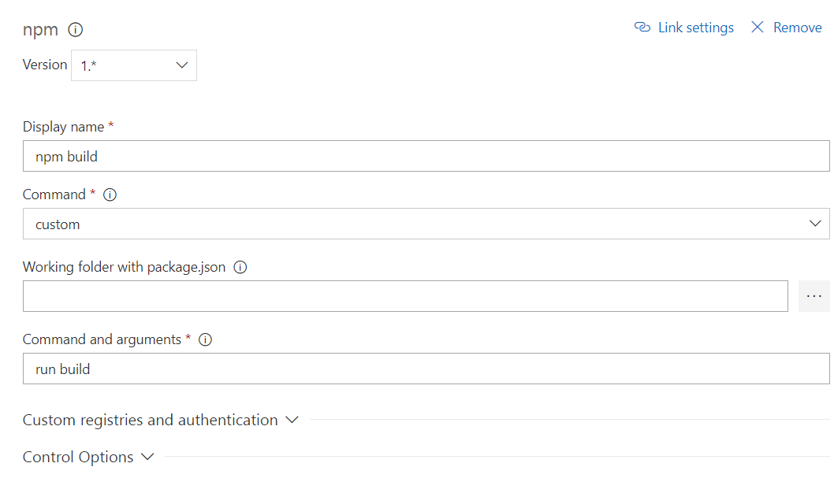The width and height of the screenshot is (834, 504).
Task: Click the Command and arguments input
Action: pyautogui.click(x=426, y=369)
